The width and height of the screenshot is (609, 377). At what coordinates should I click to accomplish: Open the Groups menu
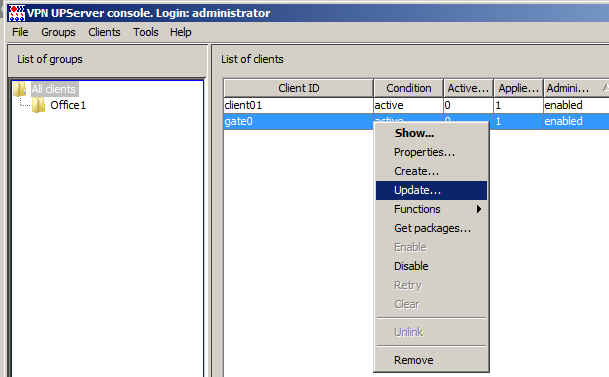(58, 32)
